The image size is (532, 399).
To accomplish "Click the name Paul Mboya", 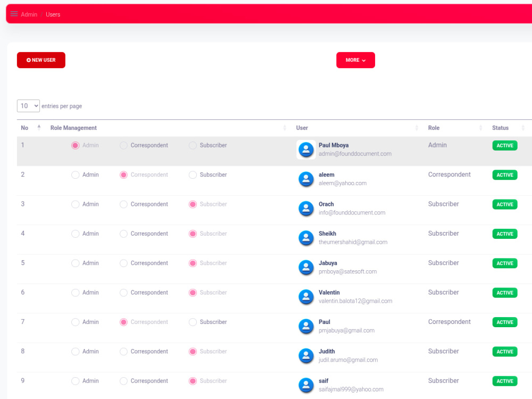I will [x=334, y=145].
